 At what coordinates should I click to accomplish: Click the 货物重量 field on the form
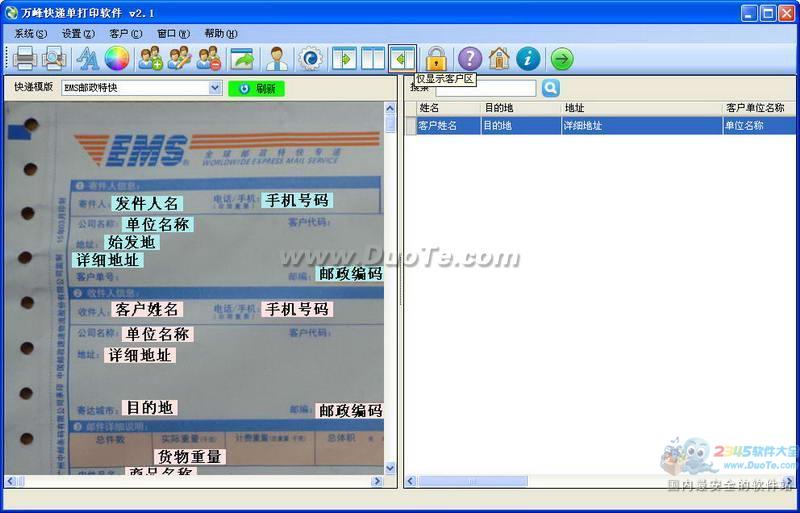pos(190,456)
